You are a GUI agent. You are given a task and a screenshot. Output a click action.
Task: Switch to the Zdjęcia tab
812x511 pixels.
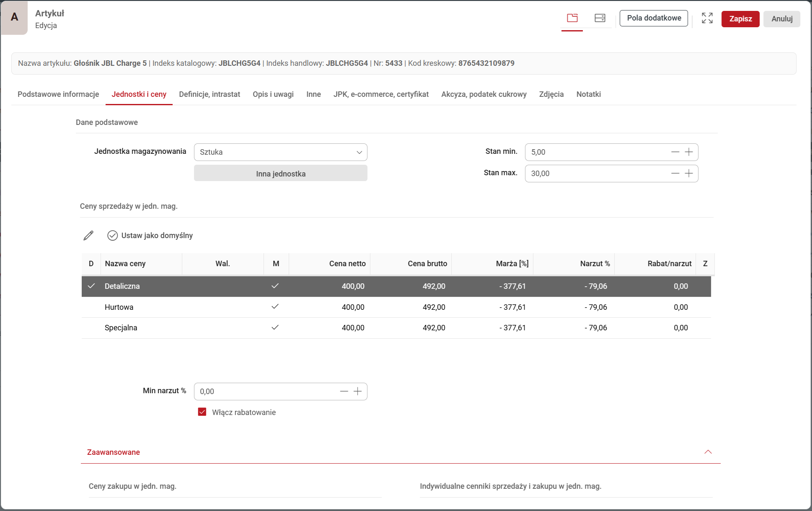coord(551,94)
